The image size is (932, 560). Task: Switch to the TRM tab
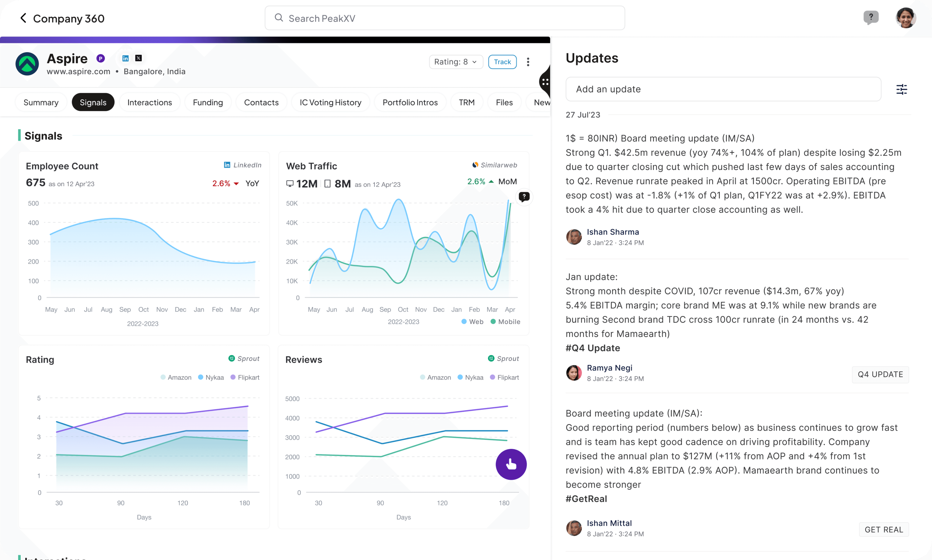point(467,102)
